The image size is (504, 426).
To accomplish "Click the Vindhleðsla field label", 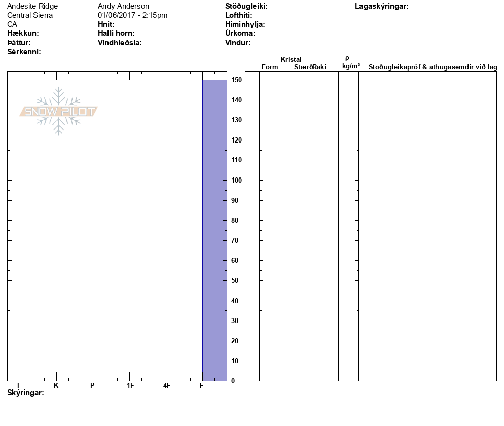I will pos(120,43).
